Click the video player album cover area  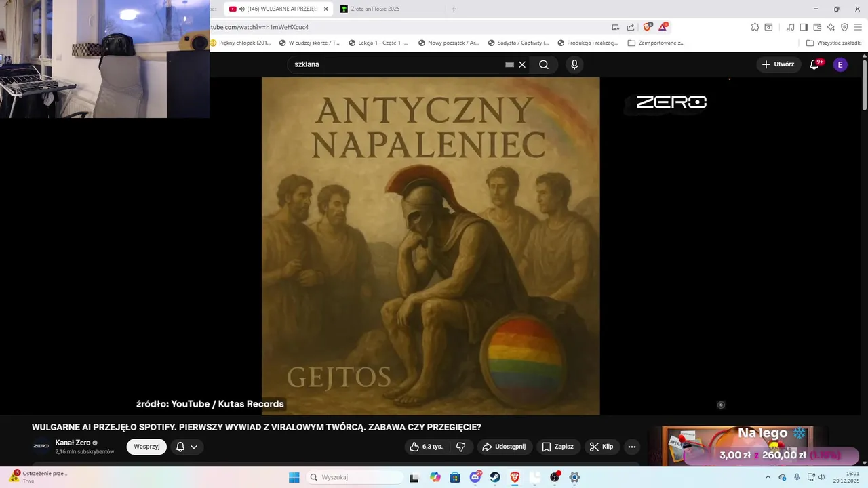pos(431,246)
